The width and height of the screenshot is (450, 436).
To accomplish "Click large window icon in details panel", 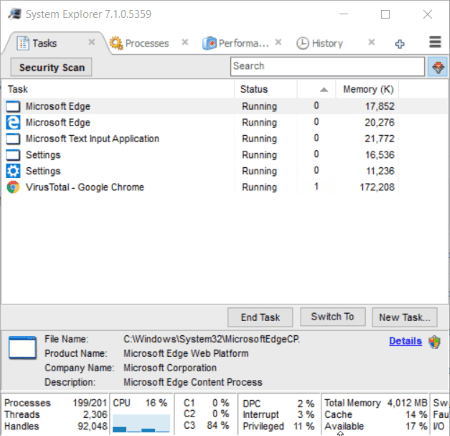I will pos(22,348).
